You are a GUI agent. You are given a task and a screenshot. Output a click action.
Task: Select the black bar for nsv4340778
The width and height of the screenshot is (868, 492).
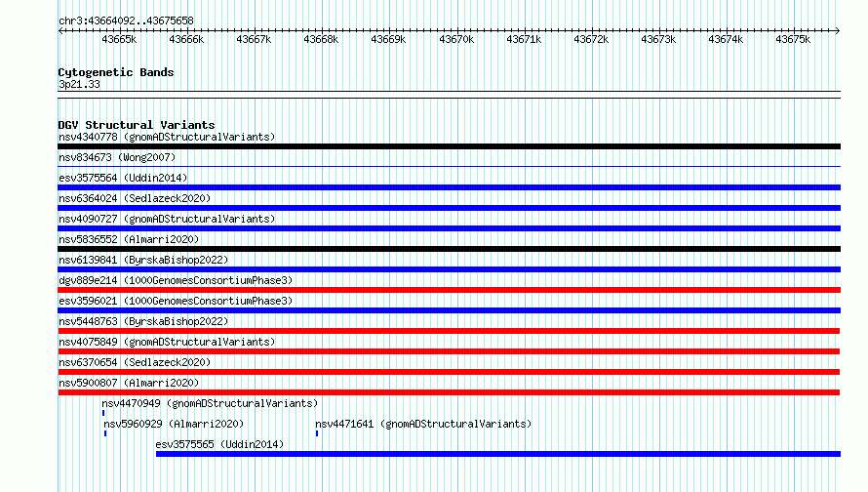pos(449,146)
